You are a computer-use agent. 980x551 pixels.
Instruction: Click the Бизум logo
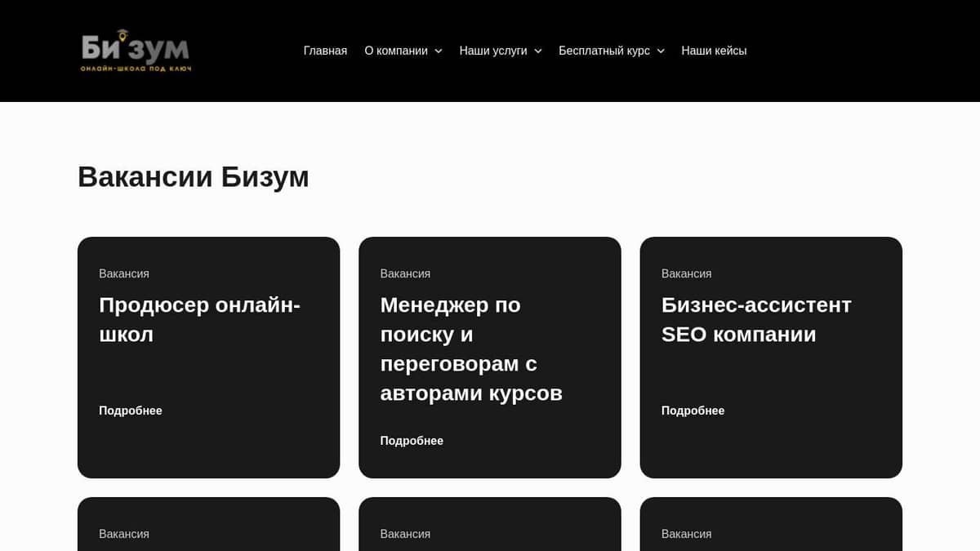coord(135,51)
